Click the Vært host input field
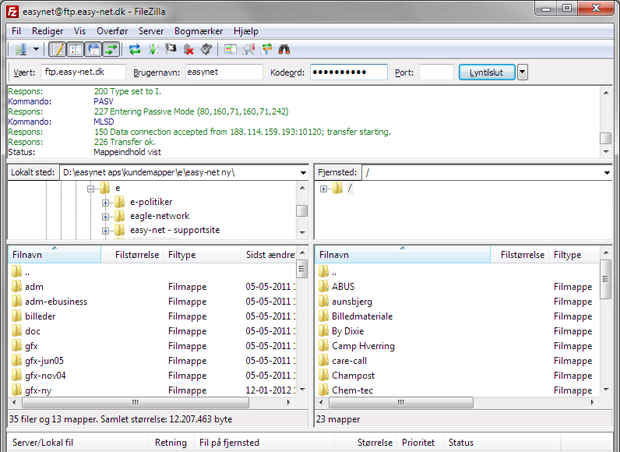This screenshot has height=452, width=620. pyautogui.click(x=83, y=72)
